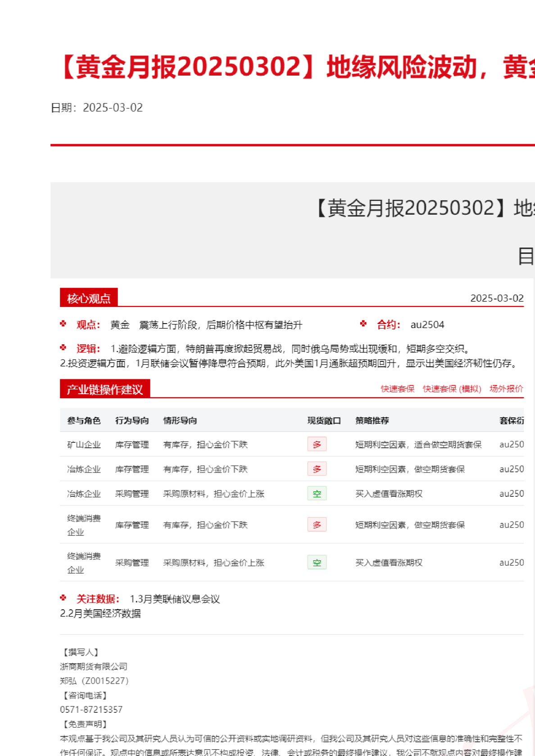
Task: Click the red bullet icon beside 观点
Action: click(63, 324)
